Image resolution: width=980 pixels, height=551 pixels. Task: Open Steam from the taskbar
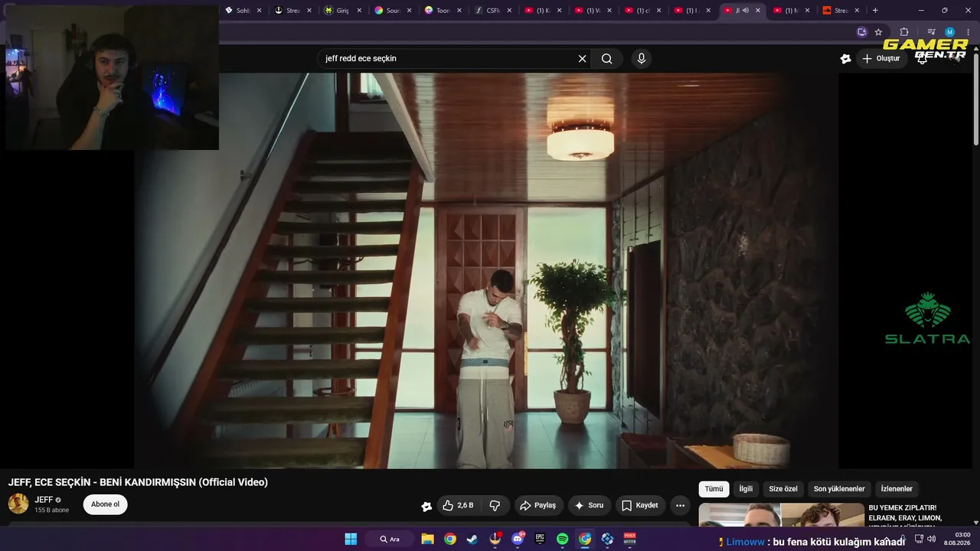pyautogui.click(x=472, y=539)
